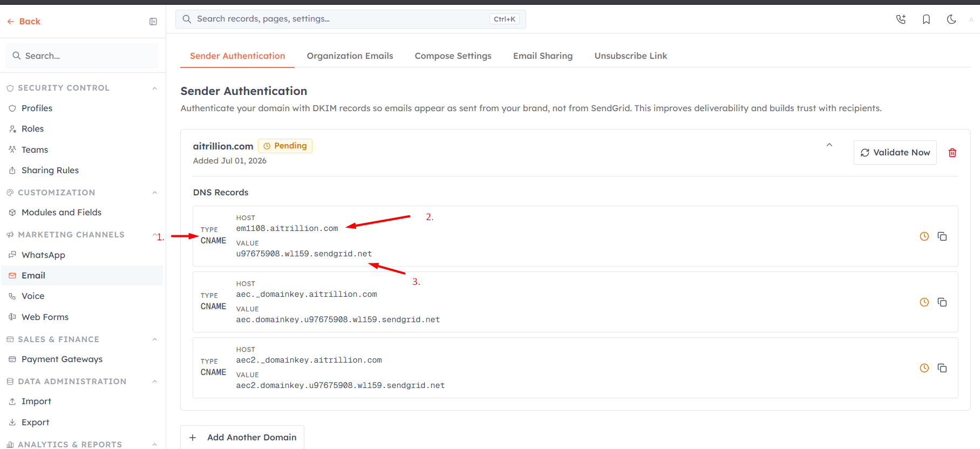
Task: Collapse the Data Administration section
Action: [155, 382]
